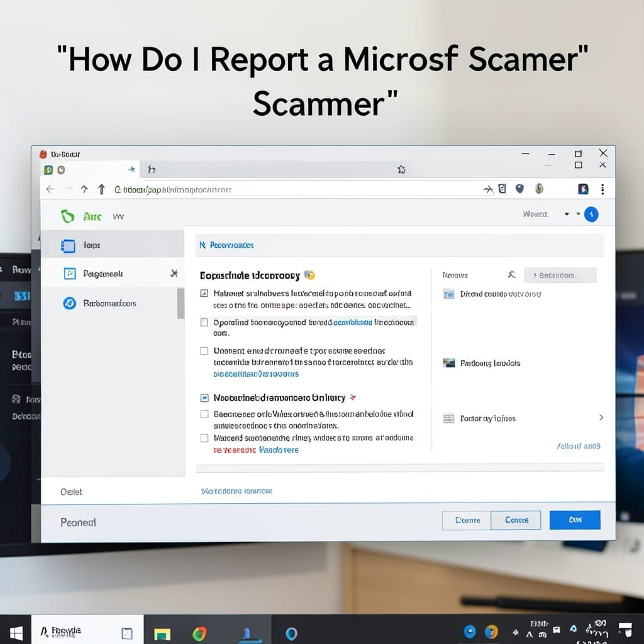644x644 pixels.
Task: Click the address bar URL field
Action: point(296,189)
